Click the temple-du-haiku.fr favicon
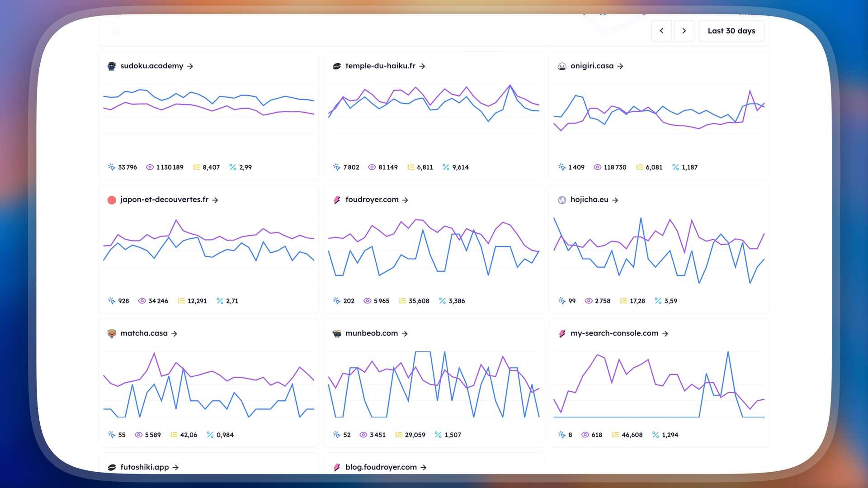 point(337,66)
